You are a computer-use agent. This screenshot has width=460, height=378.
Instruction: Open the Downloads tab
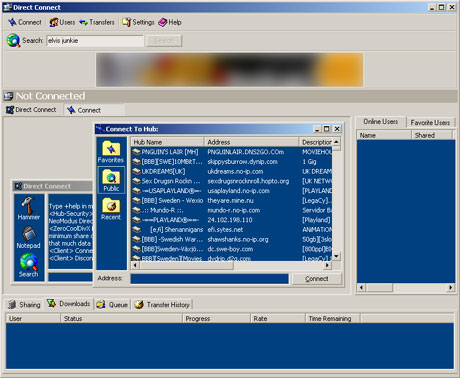69,304
